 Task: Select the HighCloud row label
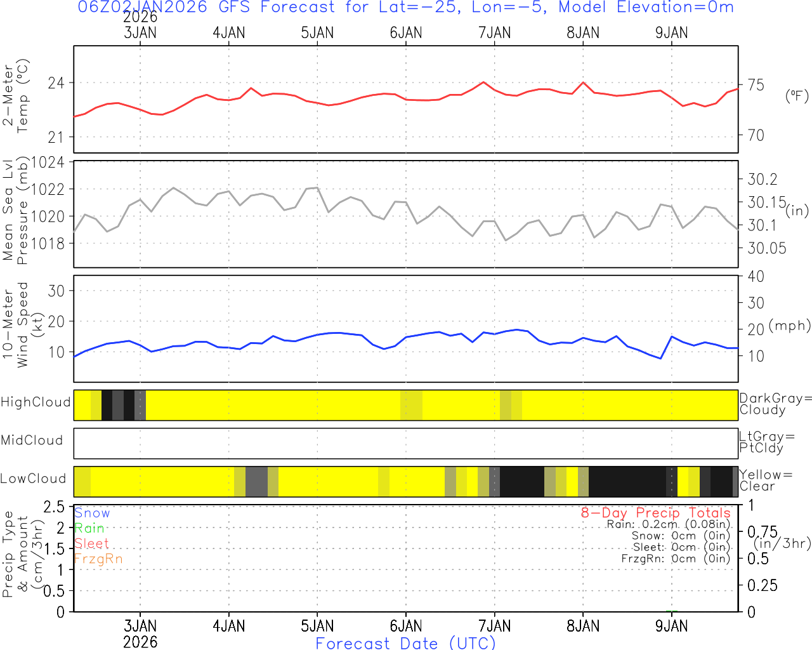36,402
